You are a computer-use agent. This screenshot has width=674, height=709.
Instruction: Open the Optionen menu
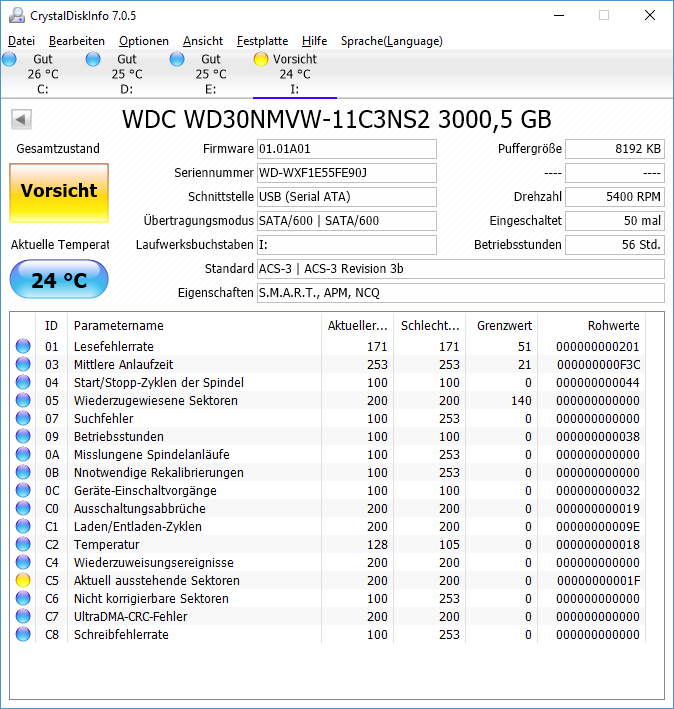click(144, 41)
